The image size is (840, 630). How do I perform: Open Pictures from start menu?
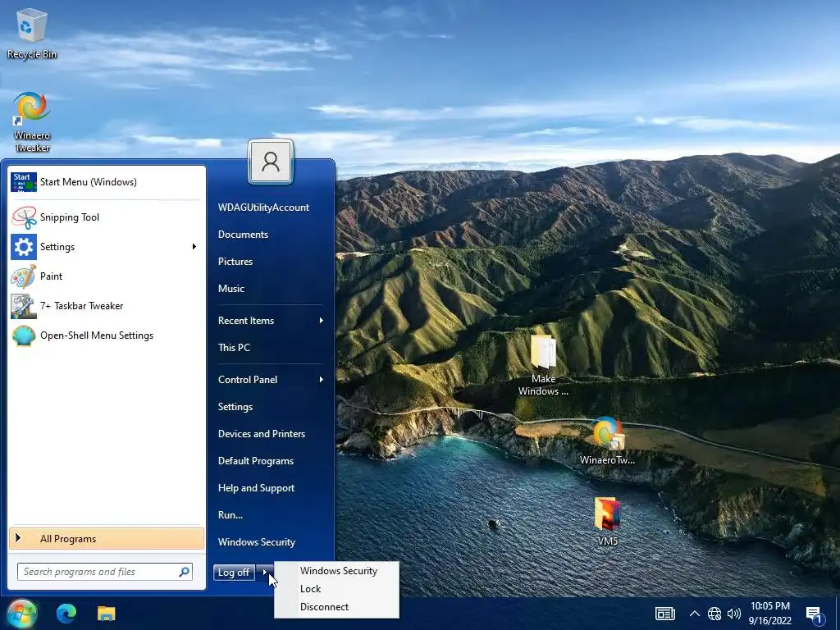pos(235,262)
